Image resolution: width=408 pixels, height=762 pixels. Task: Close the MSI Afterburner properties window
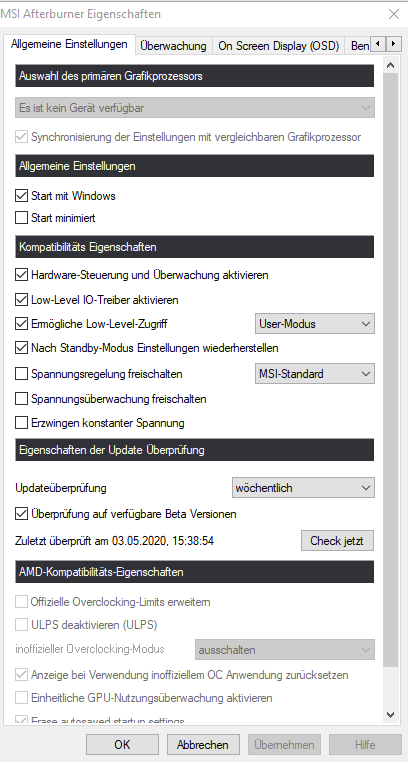click(393, 14)
